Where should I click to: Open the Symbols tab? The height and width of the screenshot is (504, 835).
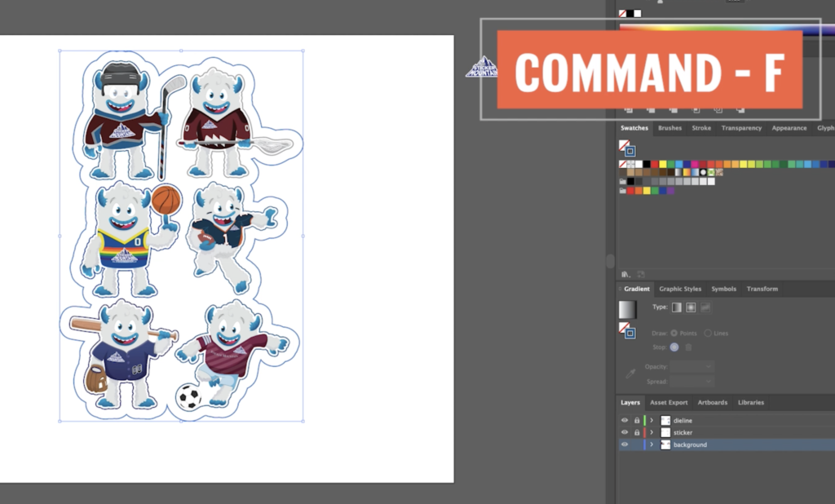[x=724, y=289]
